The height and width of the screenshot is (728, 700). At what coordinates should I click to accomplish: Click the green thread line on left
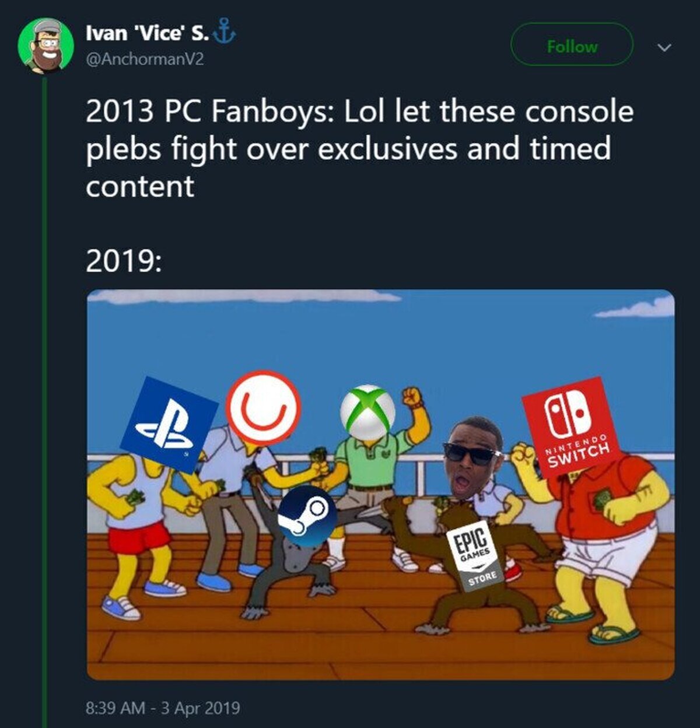(x=44, y=402)
